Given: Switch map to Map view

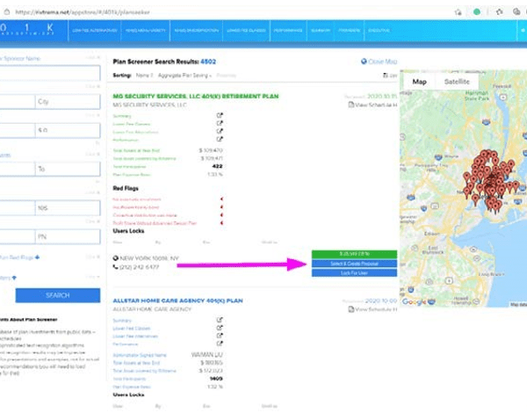Looking at the screenshot, I should coord(419,82).
